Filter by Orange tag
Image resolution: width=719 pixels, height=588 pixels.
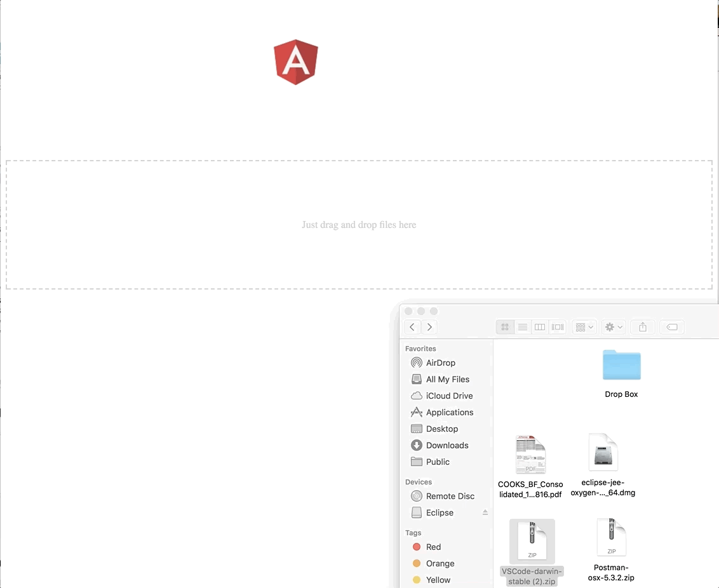pyautogui.click(x=446, y=563)
